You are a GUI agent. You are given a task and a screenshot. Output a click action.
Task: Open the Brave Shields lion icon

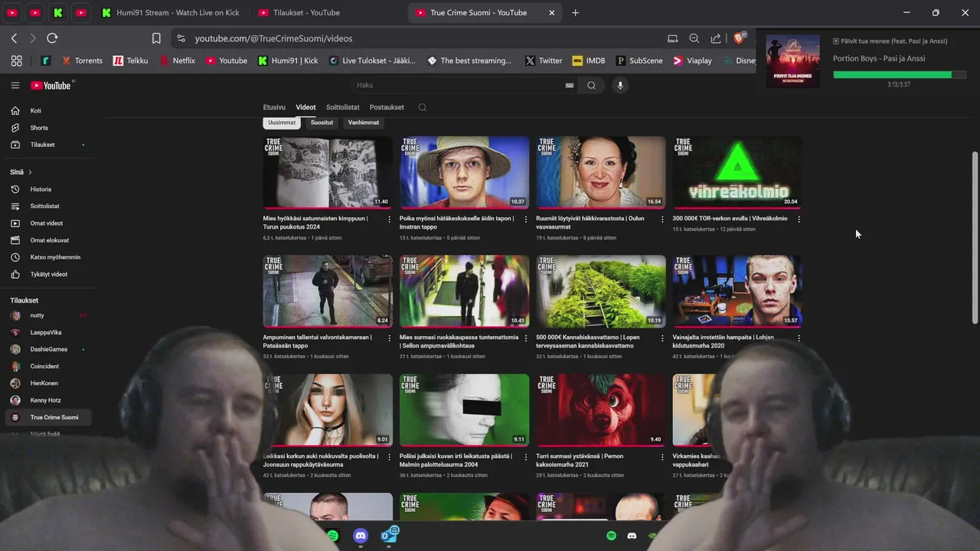point(740,38)
